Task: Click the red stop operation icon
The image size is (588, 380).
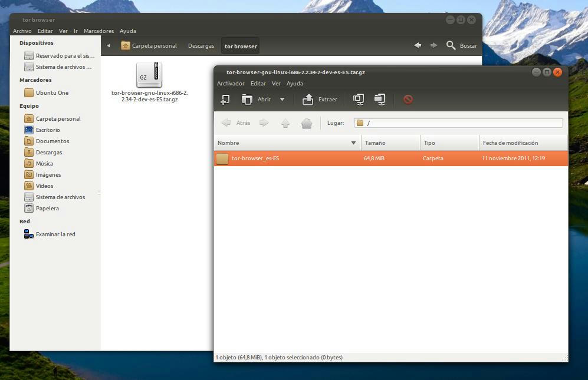Action: pyautogui.click(x=408, y=100)
